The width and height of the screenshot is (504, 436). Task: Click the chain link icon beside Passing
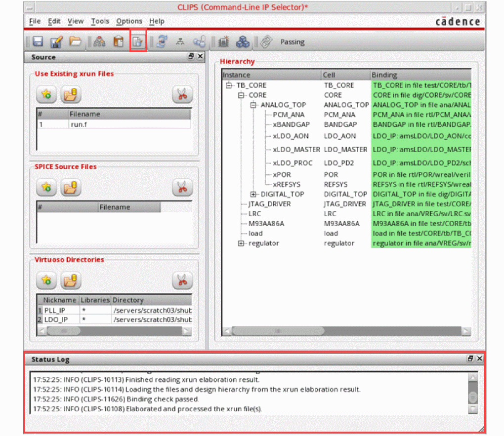(266, 42)
